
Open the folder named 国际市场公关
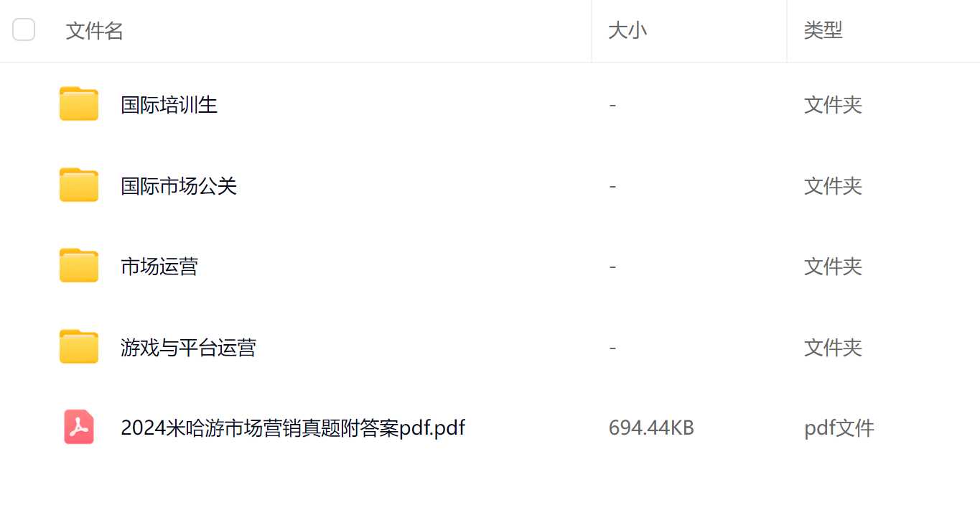point(179,186)
